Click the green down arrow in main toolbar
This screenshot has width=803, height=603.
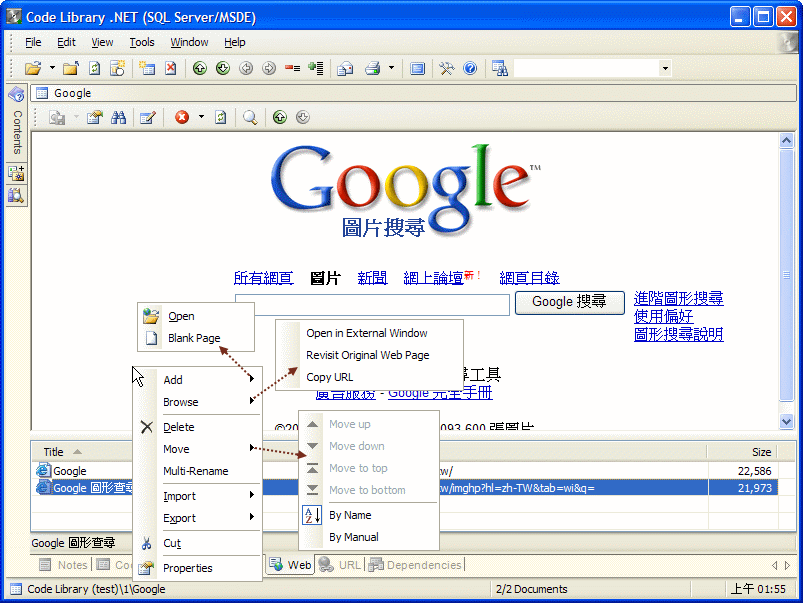point(223,68)
